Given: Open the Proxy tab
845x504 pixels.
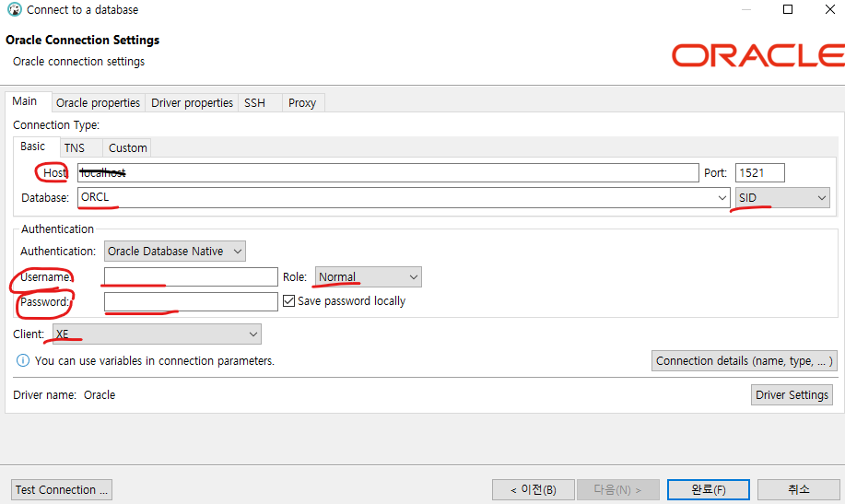Looking at the screenshot, I should (302, 103).
